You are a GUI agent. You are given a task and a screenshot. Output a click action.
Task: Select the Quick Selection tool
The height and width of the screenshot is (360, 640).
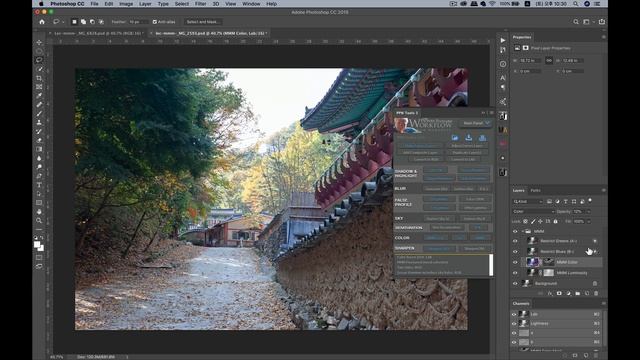point(39,69)
